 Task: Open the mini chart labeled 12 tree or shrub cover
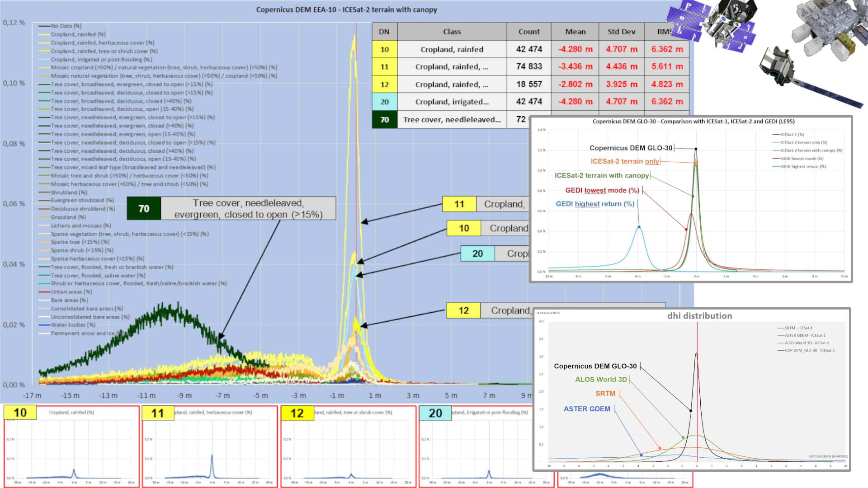pos(348,447)
